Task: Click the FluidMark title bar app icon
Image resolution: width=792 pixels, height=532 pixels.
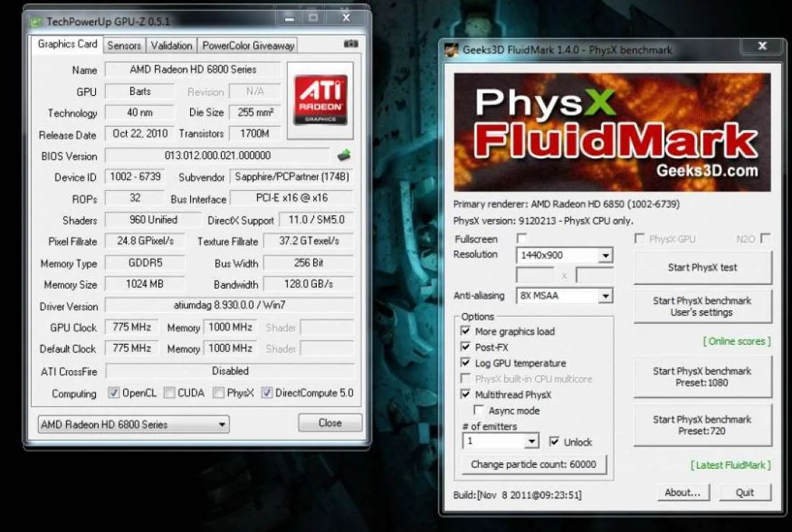Action: click(x=451, y=50)
